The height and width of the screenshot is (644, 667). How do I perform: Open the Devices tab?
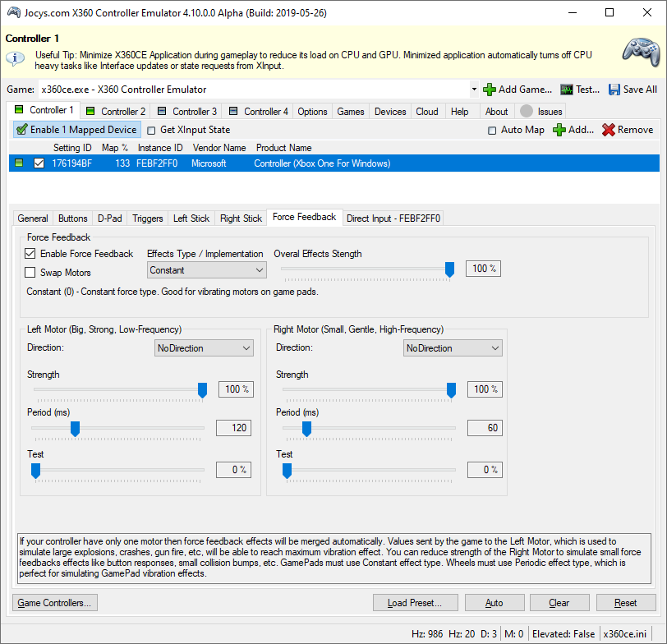(x=390, y=112)
